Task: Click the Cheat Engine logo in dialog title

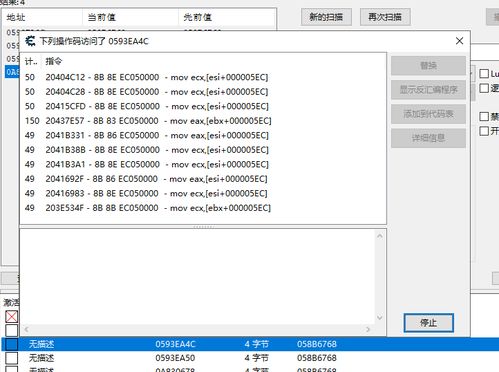Action: (x=30, y=41)
